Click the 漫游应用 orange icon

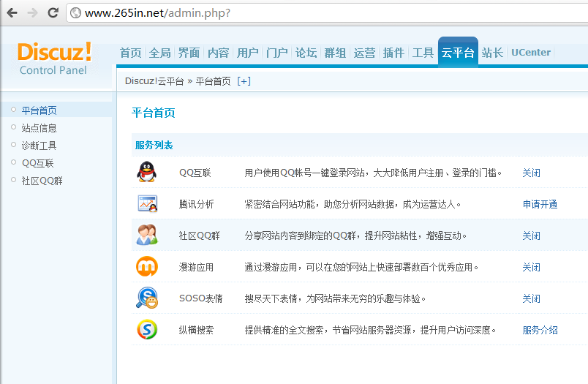pos(146,266)
